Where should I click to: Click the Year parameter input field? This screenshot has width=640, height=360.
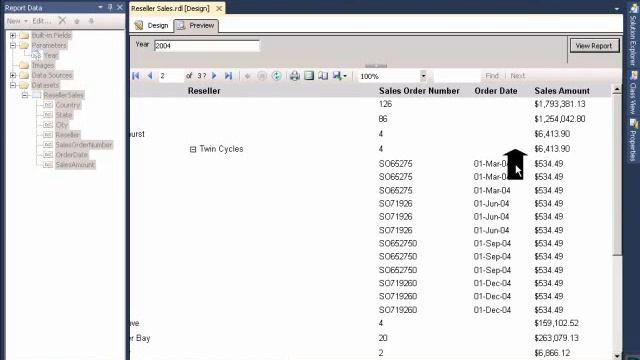tap(207, 46)
